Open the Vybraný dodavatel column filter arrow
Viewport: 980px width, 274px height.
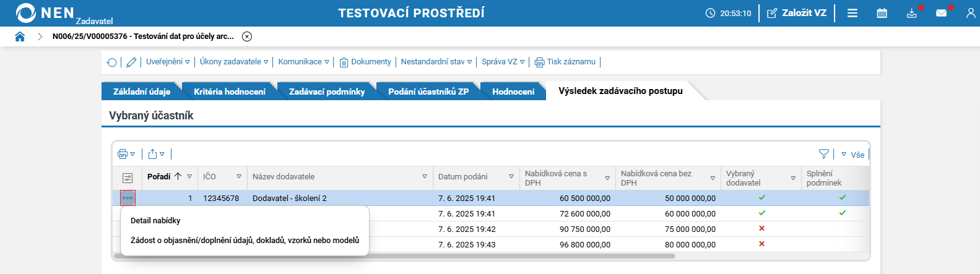793,178
